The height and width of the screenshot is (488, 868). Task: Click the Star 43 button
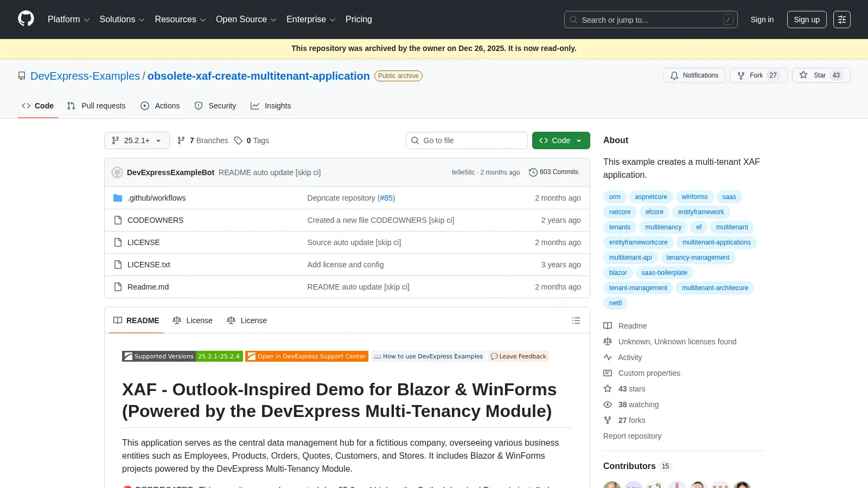tap(821, 75)
